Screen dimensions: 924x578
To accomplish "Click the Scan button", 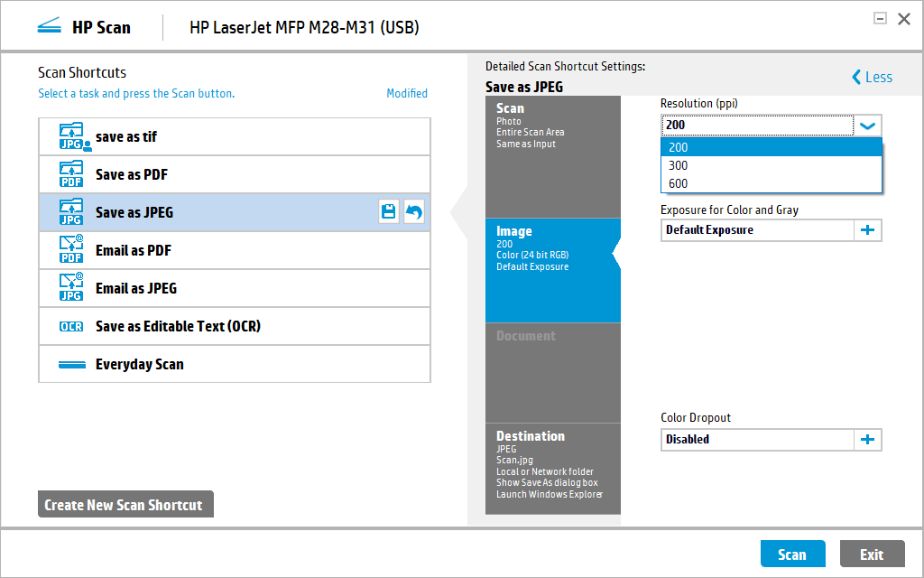I will [792, 554].
